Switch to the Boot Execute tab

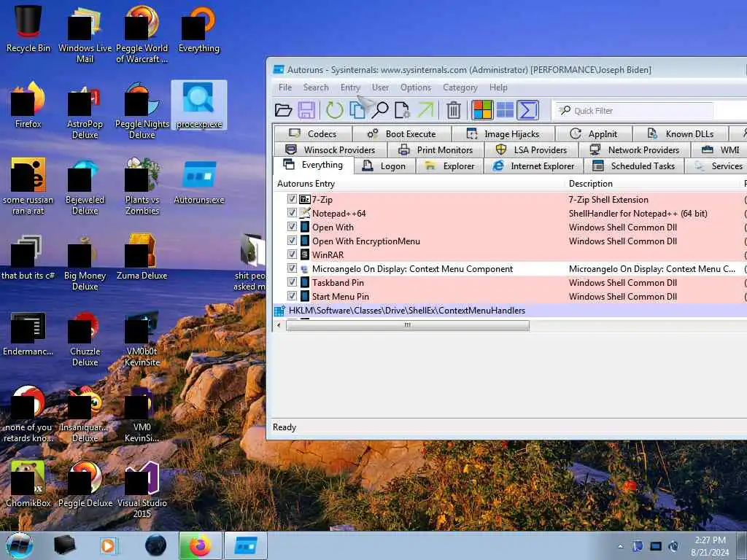tap(402, 134)
